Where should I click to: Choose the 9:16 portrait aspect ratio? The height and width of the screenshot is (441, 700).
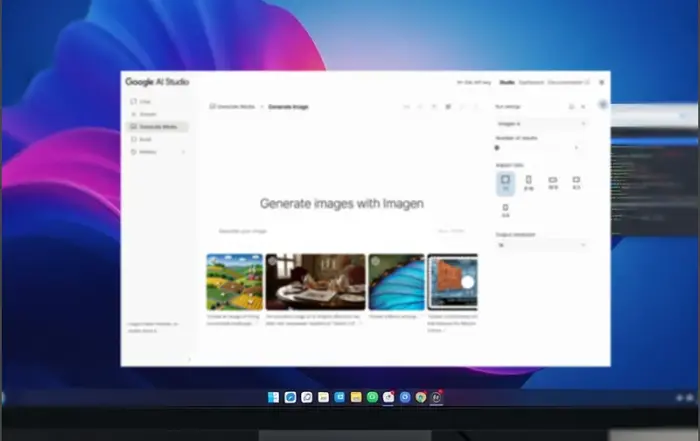point(528,182)
